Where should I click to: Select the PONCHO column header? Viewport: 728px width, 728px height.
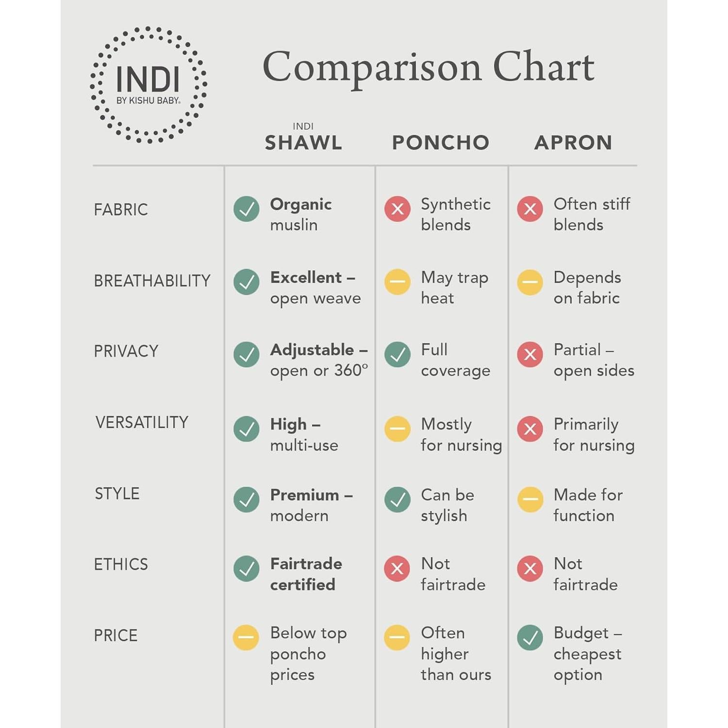pyautogui.click(x=441, y=142)
